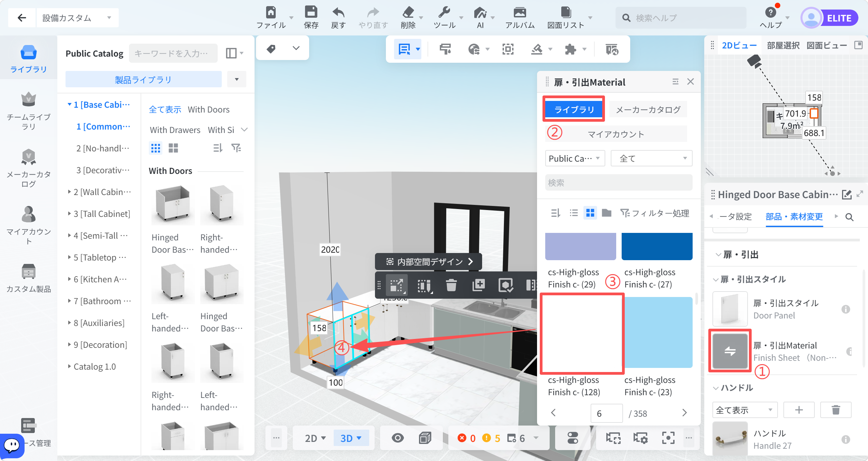This screenshot has width=868, height=461.
Task: Click the 全て表示 category link
Action: tap(165, 109)
